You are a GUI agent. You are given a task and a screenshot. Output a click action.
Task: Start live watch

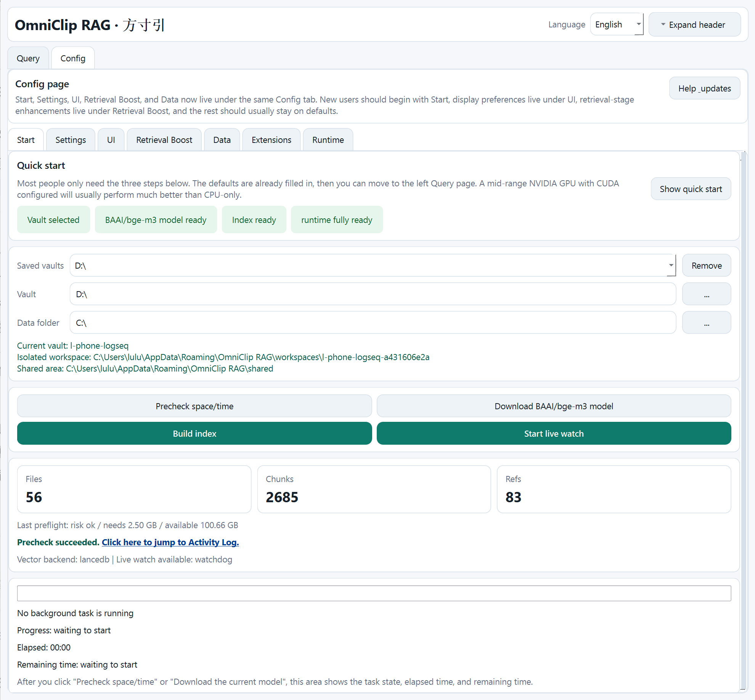(554, 433)
